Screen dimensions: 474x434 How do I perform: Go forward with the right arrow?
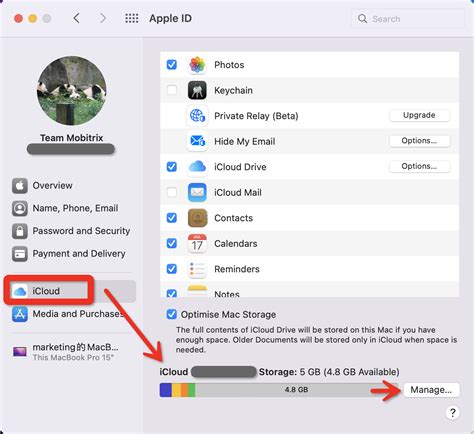pyautogui.click(x=103, y=18)
